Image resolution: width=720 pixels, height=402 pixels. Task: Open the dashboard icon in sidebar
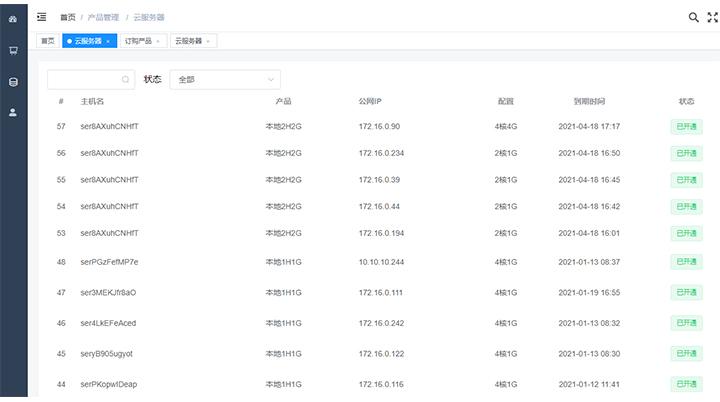pos(13,18)
